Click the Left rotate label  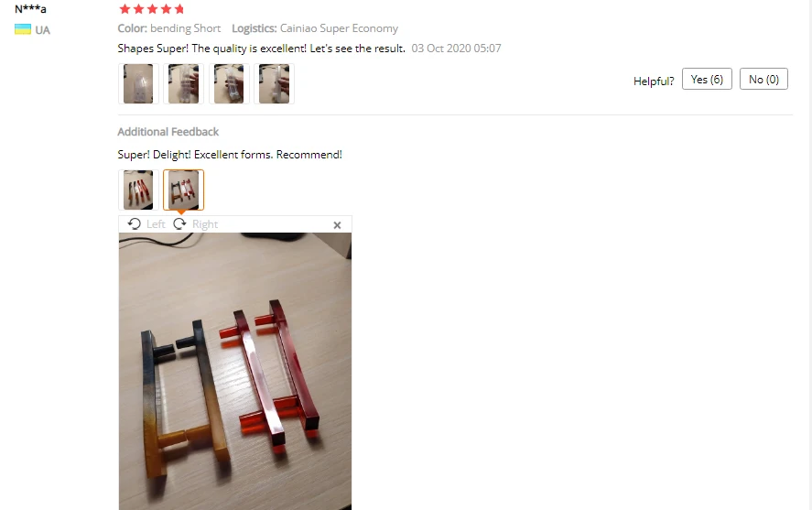click(156, 224)
